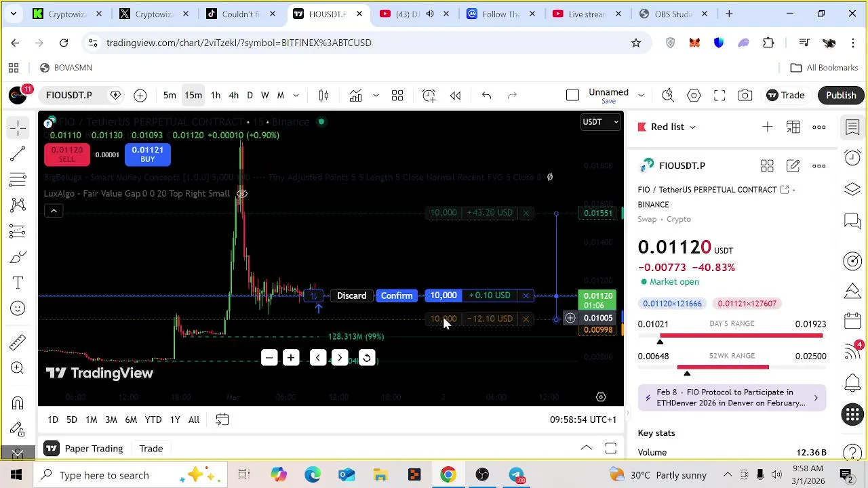Toggle stay in drawing mode pencil
Viewport: 868px width, 488px height.
(x=18, y=429)
